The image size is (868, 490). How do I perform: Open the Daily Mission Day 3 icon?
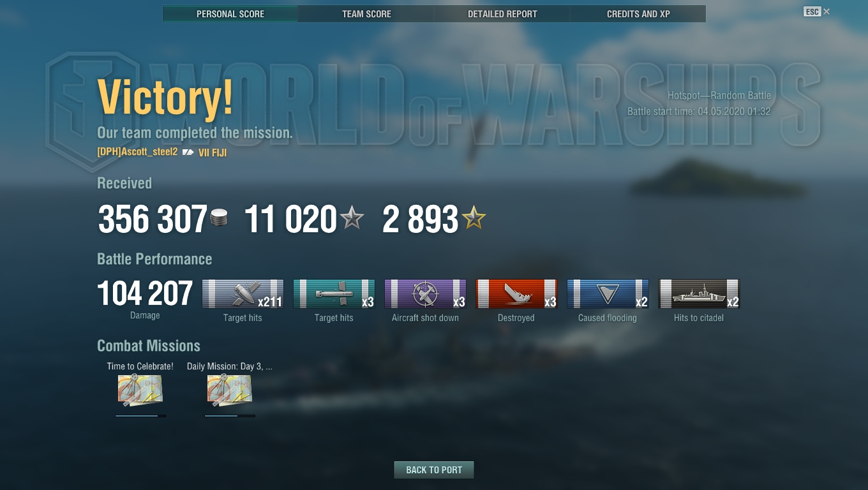point(230,390)
